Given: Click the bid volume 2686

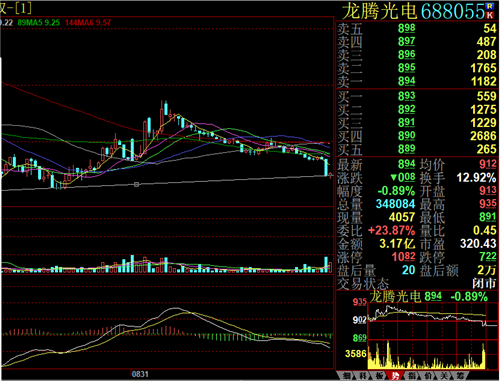Looking at the screenshot, I should coord(483,136).
